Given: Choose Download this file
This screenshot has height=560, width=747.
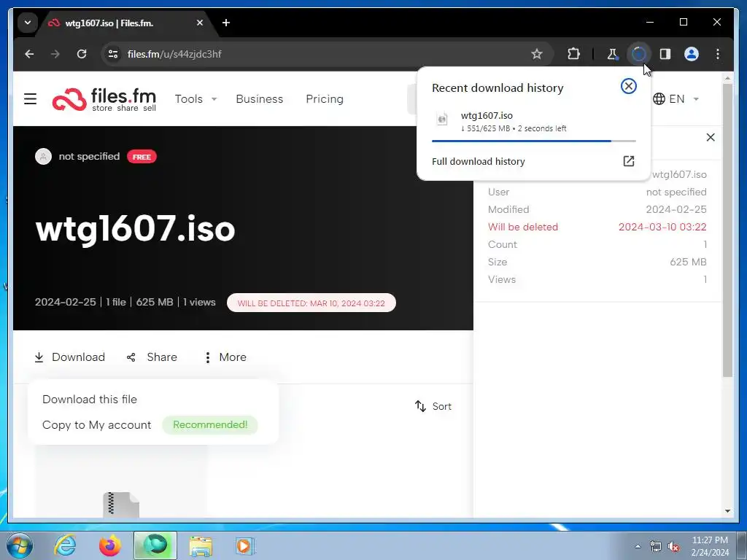Looking at the screenshot, I should point(90,399).
